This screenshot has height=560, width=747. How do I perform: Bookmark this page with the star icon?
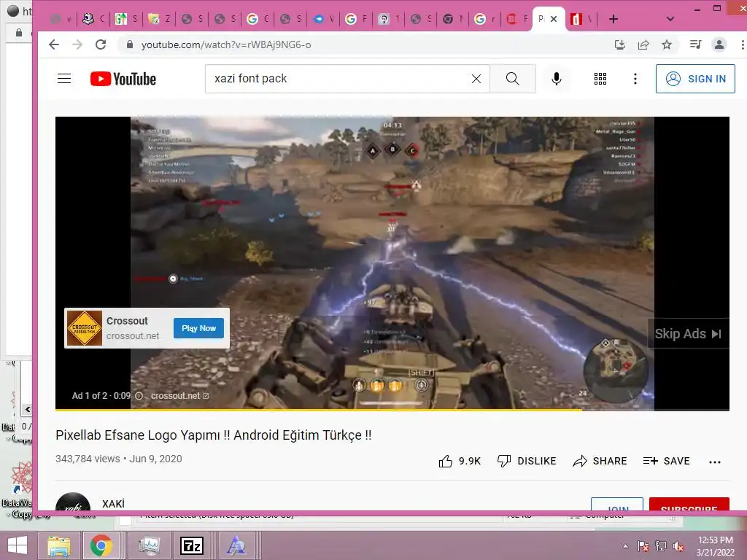[667, 44]
